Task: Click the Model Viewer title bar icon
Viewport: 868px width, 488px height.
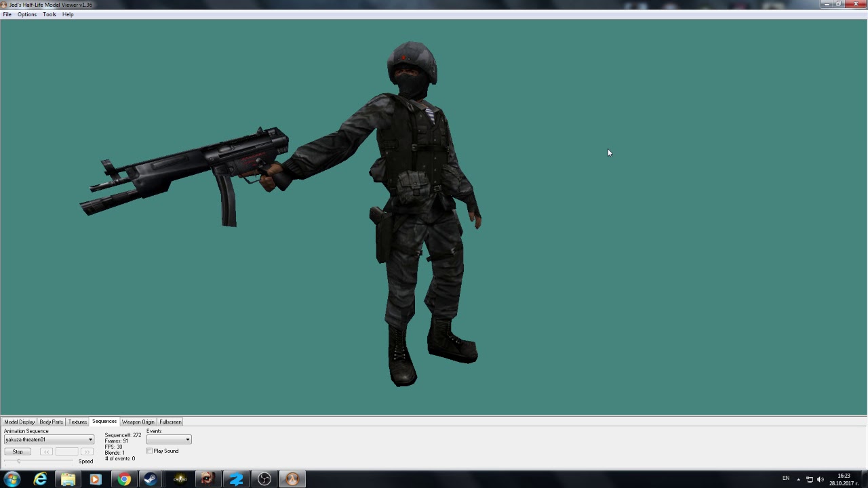Action: [x=4, y=5]
